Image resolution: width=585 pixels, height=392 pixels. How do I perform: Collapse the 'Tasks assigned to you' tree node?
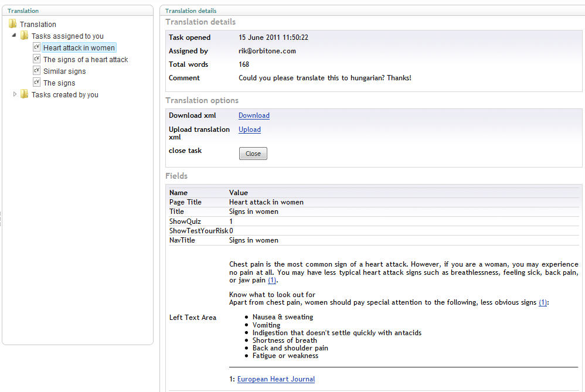[x=15, y=36]
